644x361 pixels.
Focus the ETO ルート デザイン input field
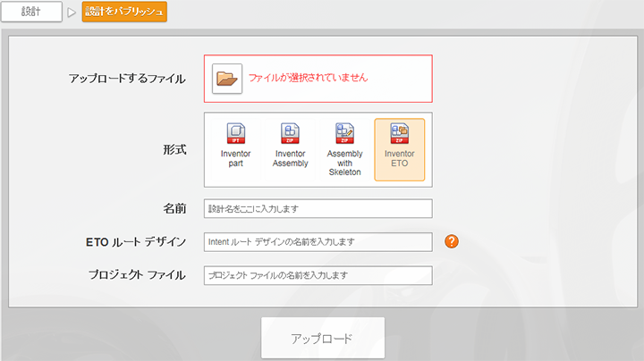click(318, 241)
